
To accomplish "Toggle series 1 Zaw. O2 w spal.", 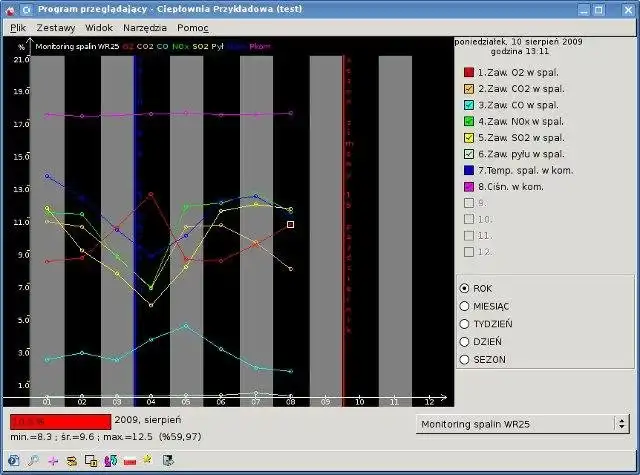I will coord(469,73).
